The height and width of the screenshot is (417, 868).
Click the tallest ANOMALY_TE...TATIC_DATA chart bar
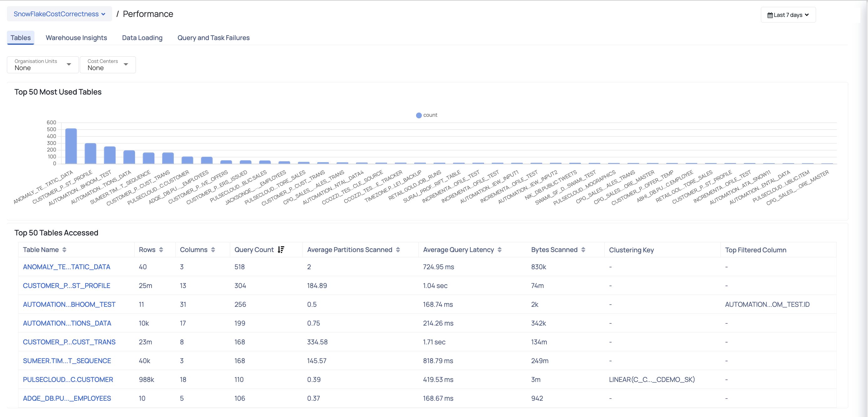71,146
